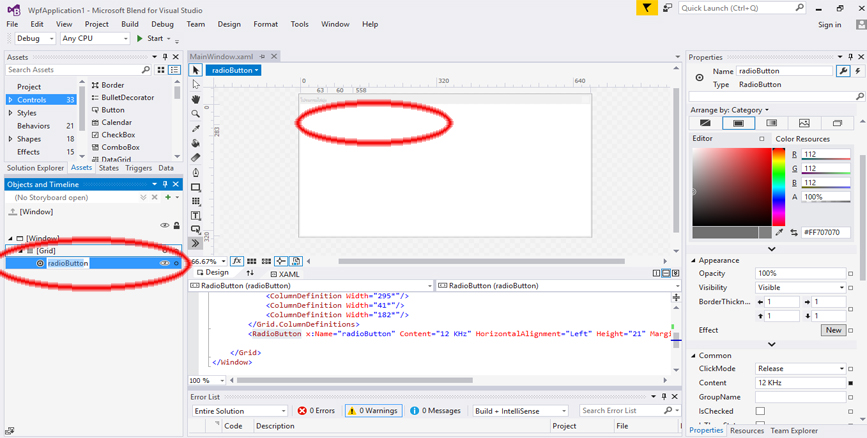This screenshot has width=867, height=438.
Task: Select the Zoom magnifier tool
Action: [x=196, y=114]
